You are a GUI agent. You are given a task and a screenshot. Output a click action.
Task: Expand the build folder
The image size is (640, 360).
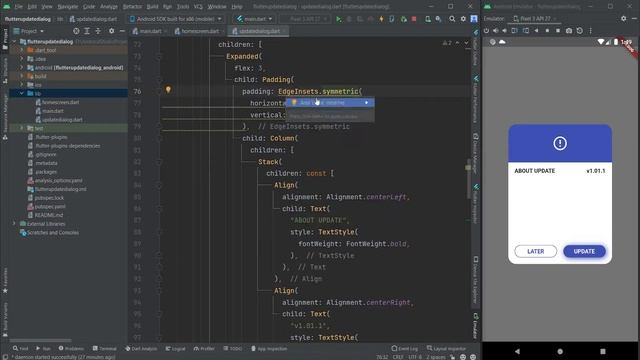tap(22, 76)
